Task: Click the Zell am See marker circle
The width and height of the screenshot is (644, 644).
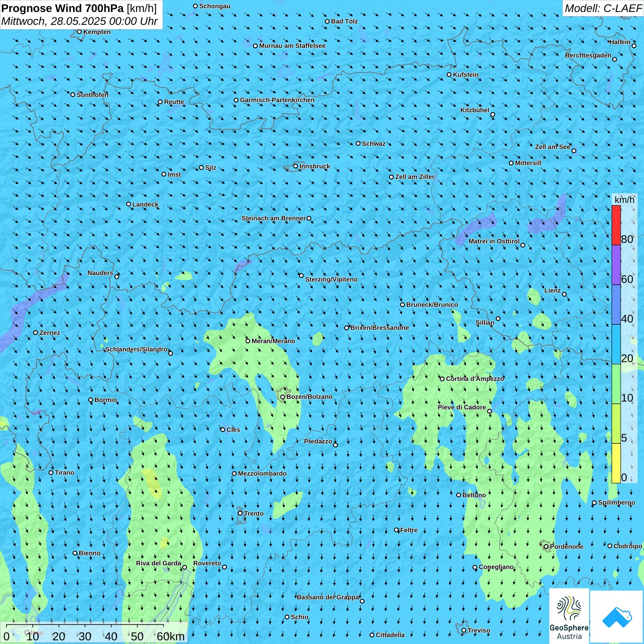Action: click(x=574, y=150)
